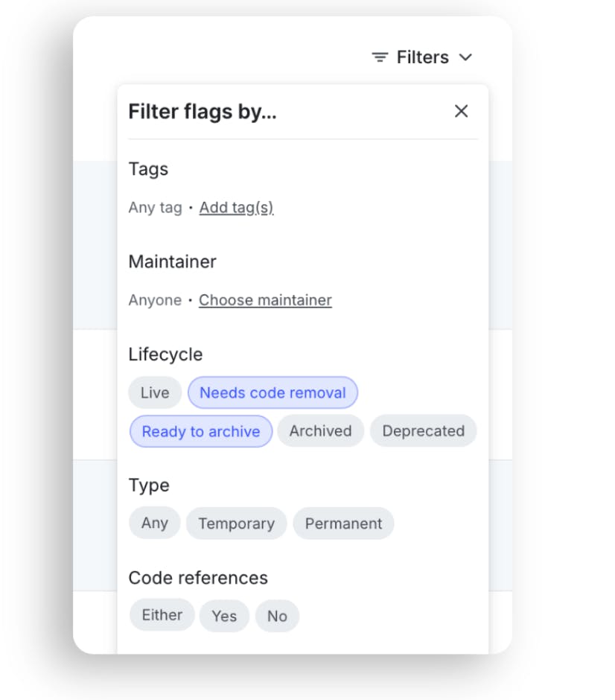This screenshot has width=615, height=700.
Task: Select Yes for code references
Action: point(224,616)
